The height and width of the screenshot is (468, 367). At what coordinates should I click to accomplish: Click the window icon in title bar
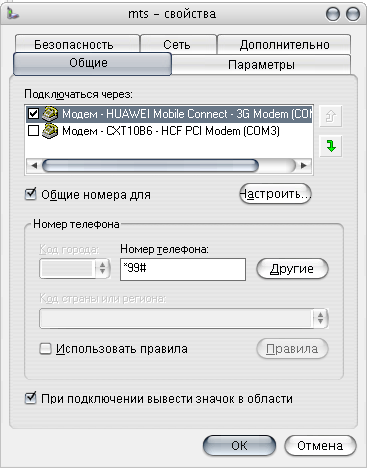(13, 14)
